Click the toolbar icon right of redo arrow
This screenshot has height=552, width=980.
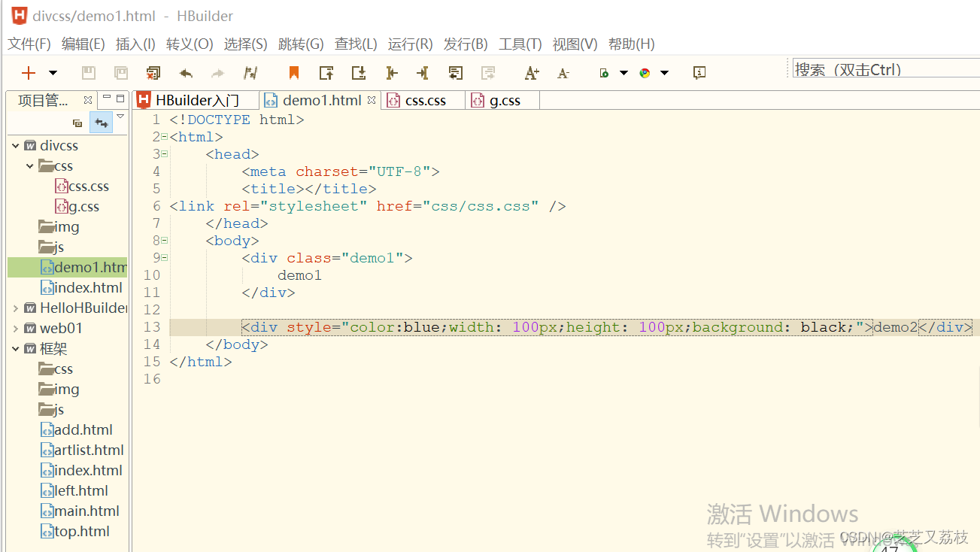pos(250,73)
